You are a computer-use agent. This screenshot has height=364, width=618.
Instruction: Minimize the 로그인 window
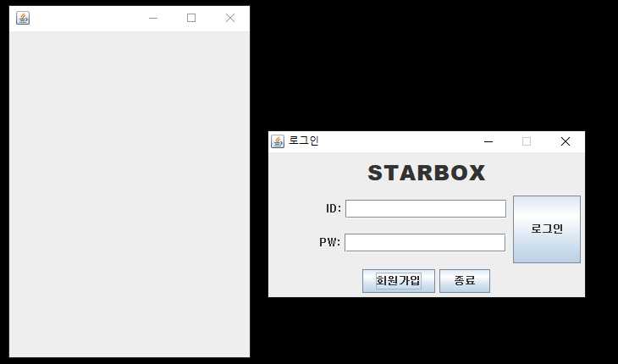[x=488, y=141]
